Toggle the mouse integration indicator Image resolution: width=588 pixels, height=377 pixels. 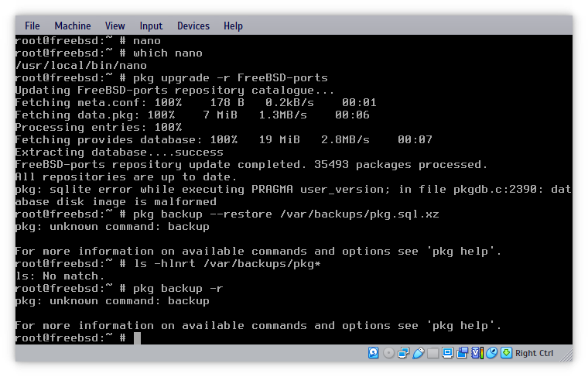(x=491, y=353)
